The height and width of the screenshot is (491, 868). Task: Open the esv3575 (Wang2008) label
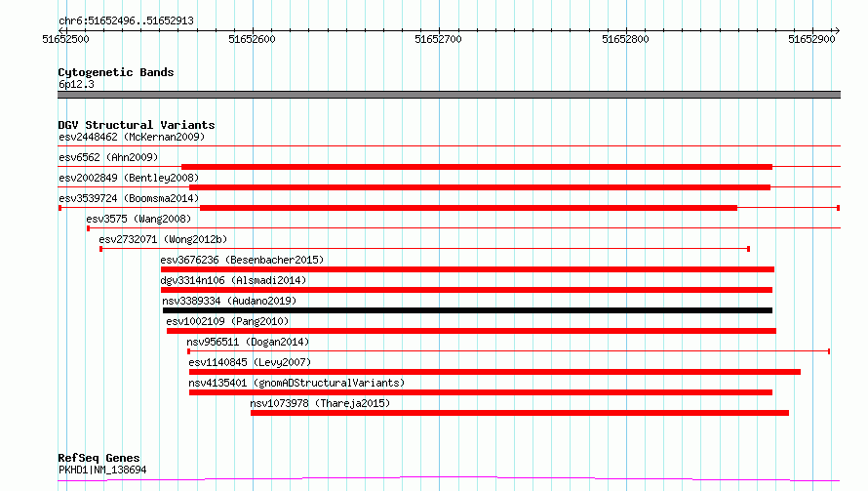[x=138, y=219]
